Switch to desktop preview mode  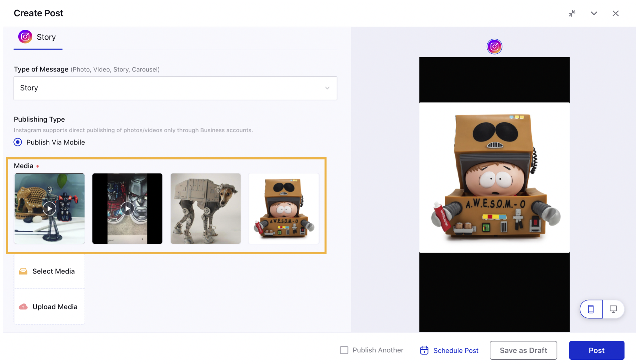[613, 309]
